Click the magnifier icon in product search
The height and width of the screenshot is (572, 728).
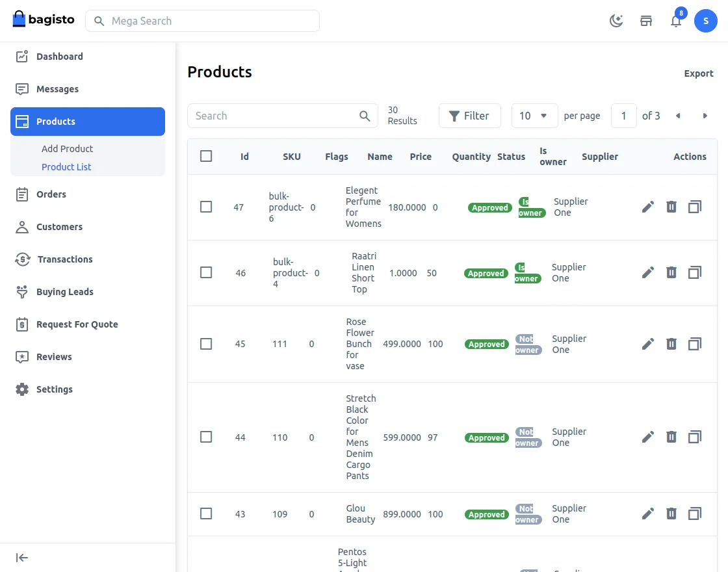[364, 115]
